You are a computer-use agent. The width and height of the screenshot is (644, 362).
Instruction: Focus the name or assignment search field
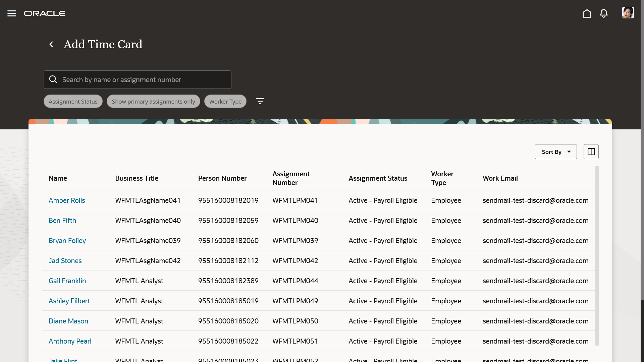(144, 80)
